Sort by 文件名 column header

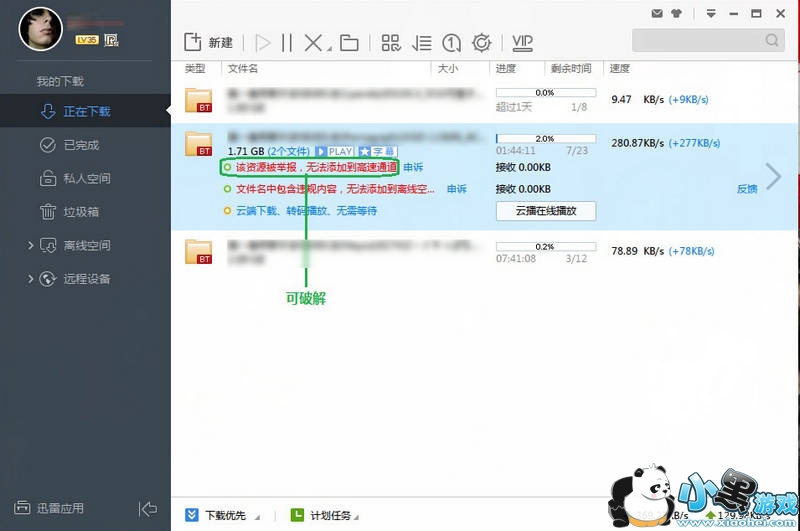point(242,68)
